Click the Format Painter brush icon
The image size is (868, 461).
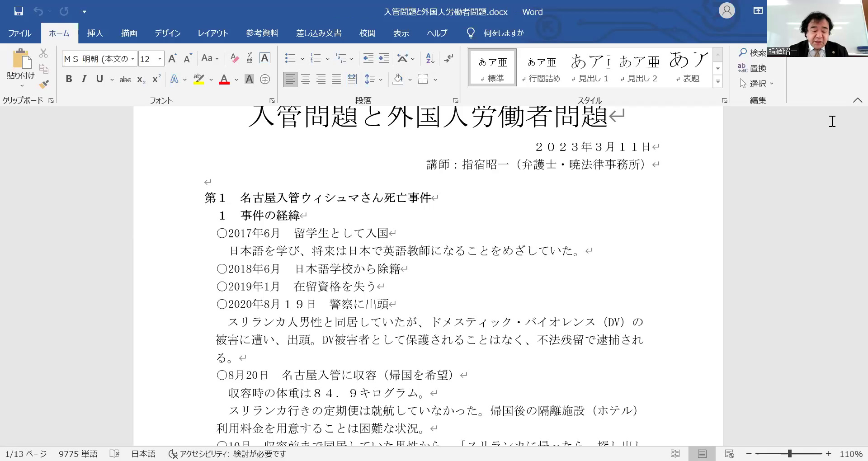[x=43, y=84]
